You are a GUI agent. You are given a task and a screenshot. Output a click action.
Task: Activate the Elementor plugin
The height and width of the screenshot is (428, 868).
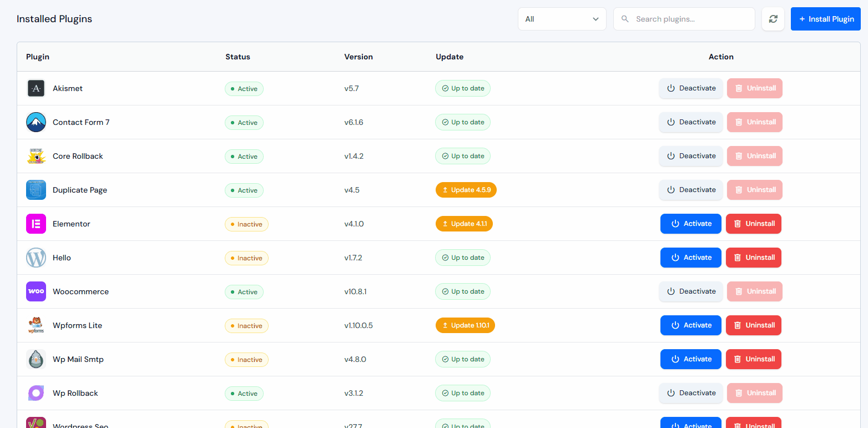(691, 224)
